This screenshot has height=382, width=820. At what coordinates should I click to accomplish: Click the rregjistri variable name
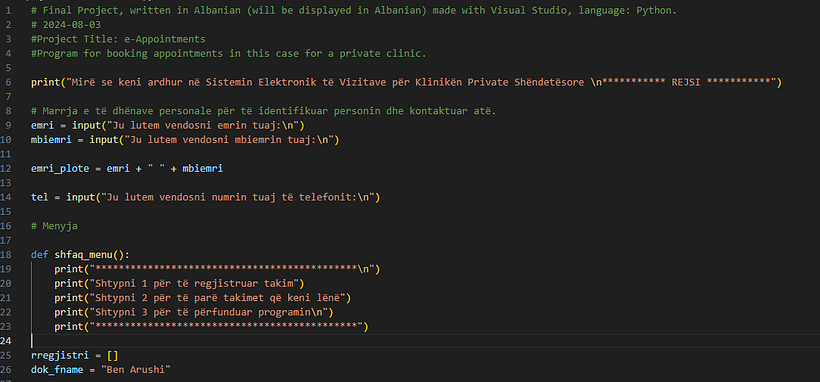[x=60, y=355]
